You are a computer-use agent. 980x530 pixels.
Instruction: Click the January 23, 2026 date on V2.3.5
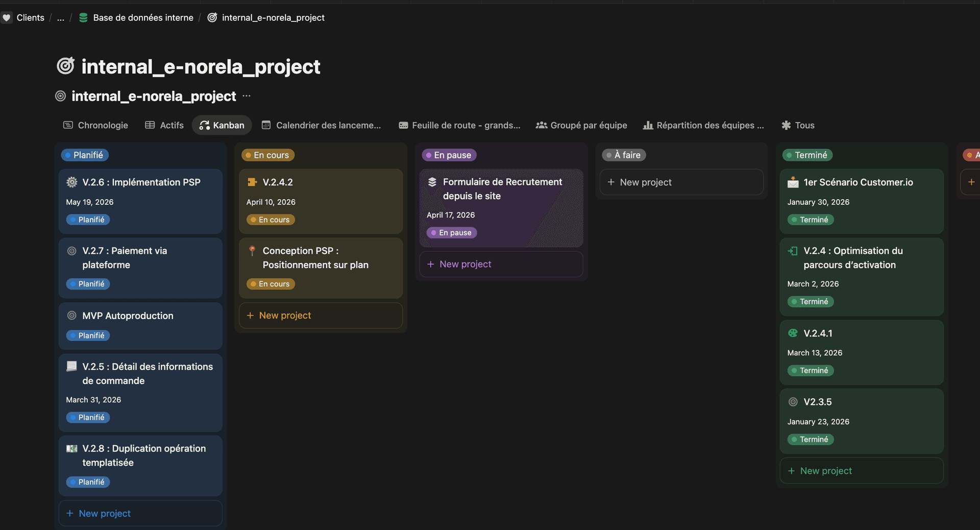(818, 422)
